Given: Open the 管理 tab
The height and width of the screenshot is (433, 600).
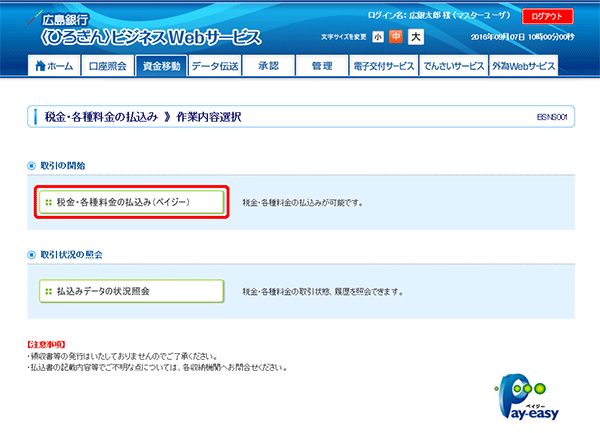Looking at the screenshot, I should coord(322,66).
